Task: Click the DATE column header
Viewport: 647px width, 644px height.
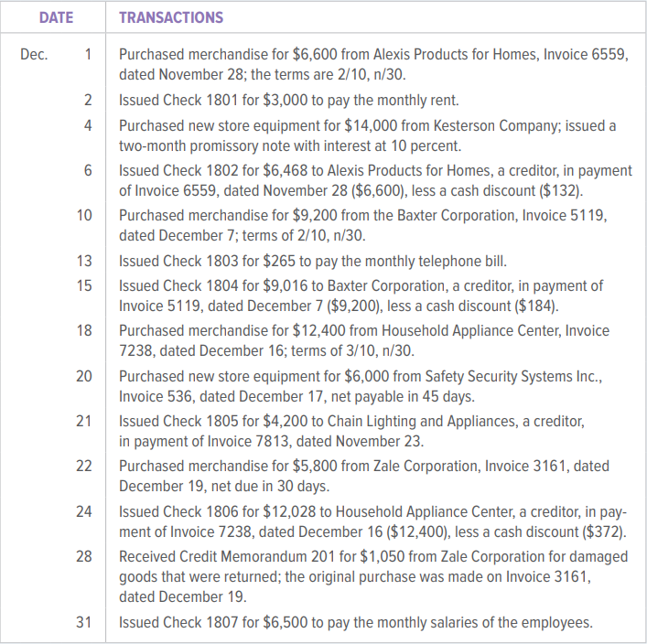Action: [56, 17]
